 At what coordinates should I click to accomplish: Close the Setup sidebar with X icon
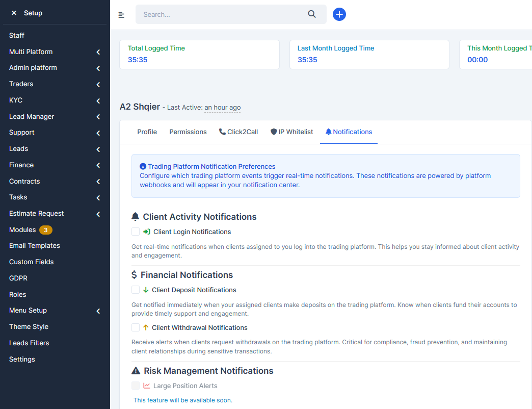coord(14,13)
